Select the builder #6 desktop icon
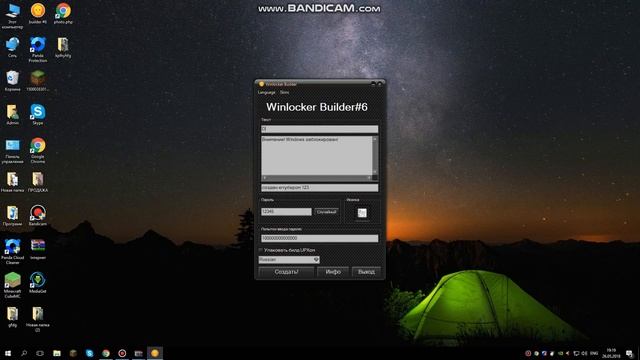640x360 pixels. coord(38,13)
